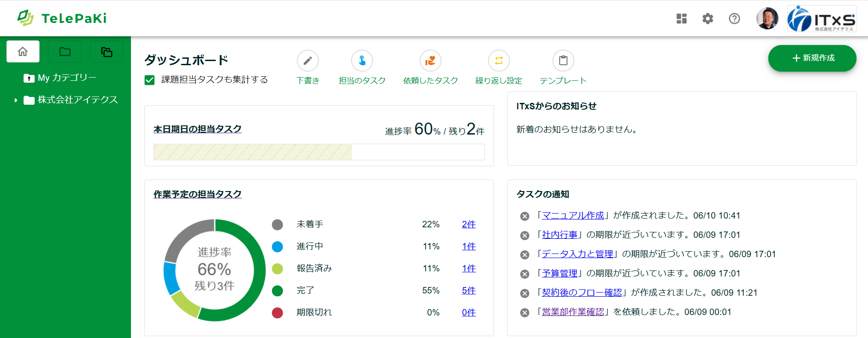
Task: Click the help question mark icon
Action: (x=734, y=19)
